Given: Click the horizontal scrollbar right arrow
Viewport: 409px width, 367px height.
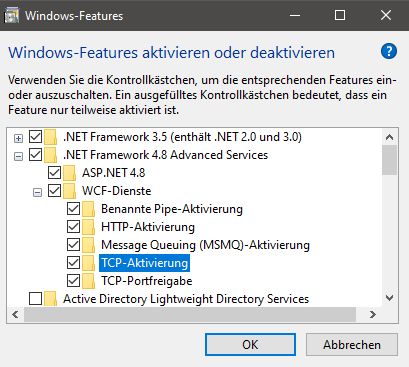Looking at the screenshot, I should pyautogui.click(x=373, y=314).
